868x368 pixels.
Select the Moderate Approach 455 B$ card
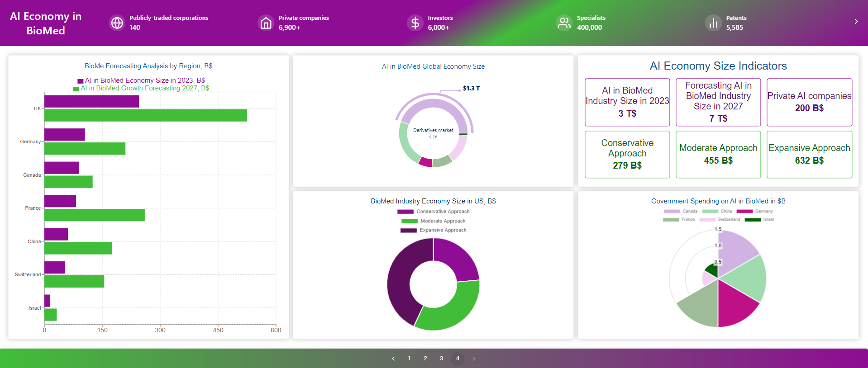pos(718,155)
